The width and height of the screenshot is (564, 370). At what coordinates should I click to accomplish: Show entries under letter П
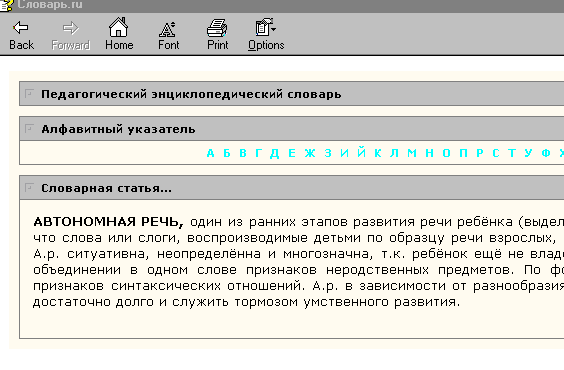(463, 153)
